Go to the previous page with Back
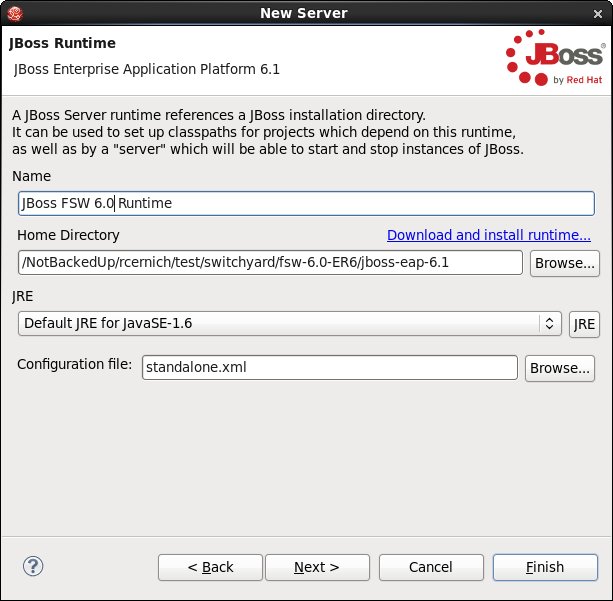This screenshot has width=613, height=601. coord(210,567)
